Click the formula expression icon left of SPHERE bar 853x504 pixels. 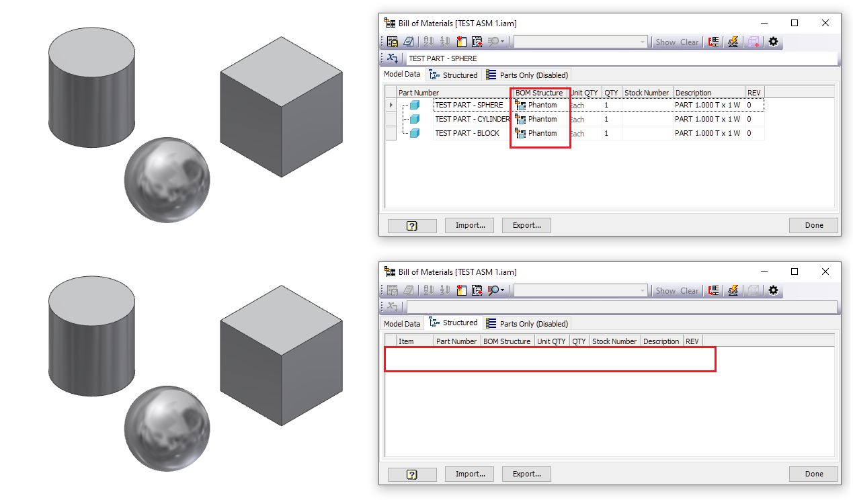point(391,58)
